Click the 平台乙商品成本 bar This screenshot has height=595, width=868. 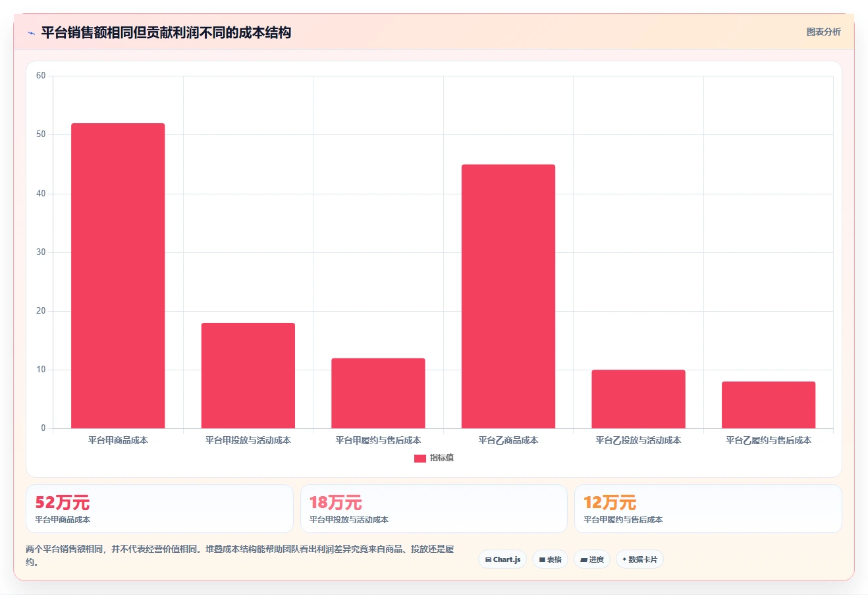(x=508, y=297)
